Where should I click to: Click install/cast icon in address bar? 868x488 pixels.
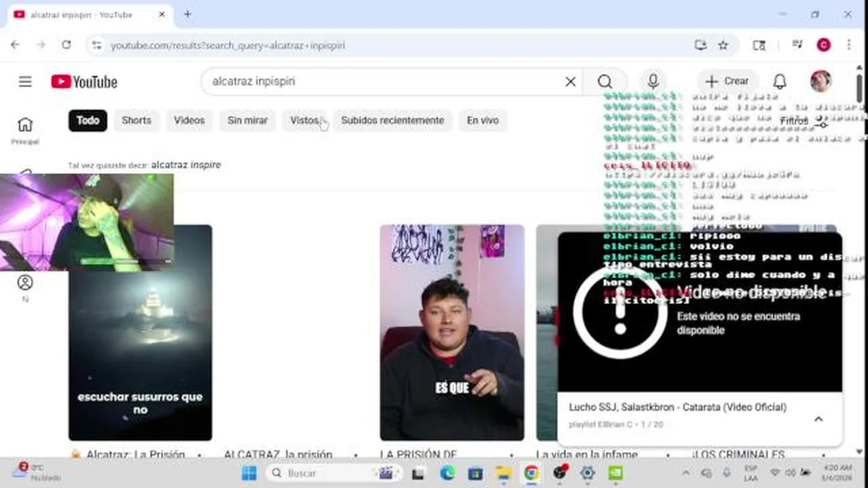point(701,45)
